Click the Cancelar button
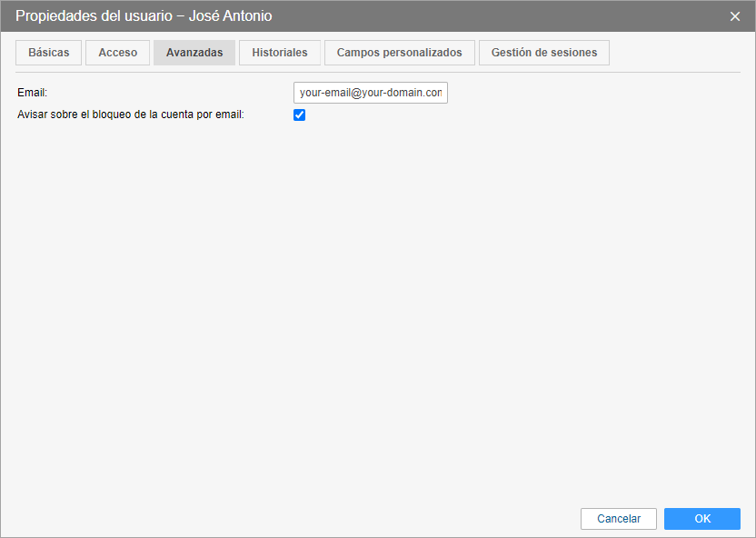This screenshot has width=756, height=538. click(619, 519)
